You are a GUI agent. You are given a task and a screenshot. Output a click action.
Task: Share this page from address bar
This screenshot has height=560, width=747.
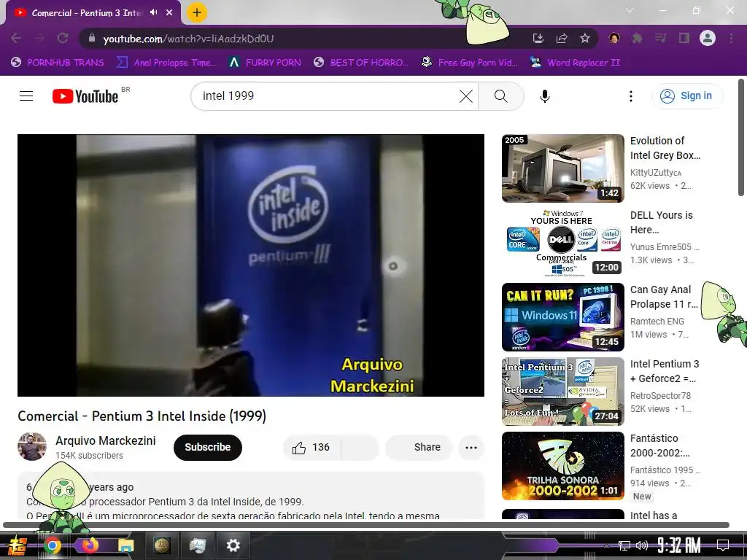click(562, 38)
